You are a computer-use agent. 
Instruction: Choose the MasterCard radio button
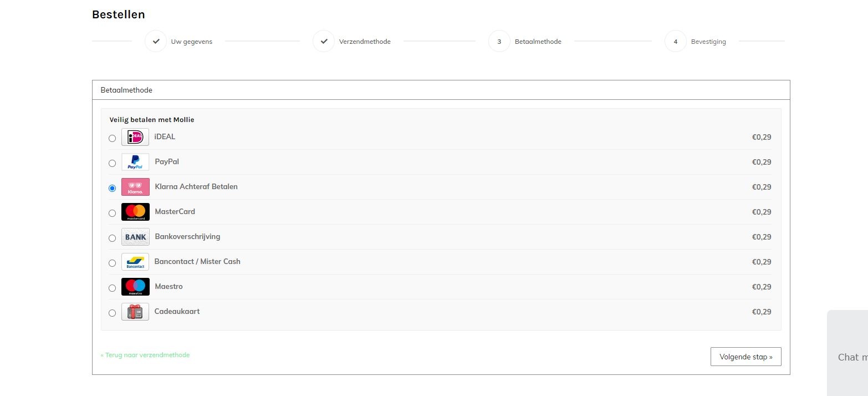[x=112, y=213]
